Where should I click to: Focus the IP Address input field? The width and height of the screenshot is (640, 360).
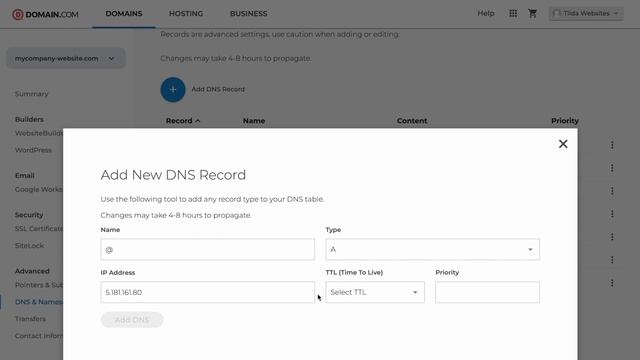[207, 292]
